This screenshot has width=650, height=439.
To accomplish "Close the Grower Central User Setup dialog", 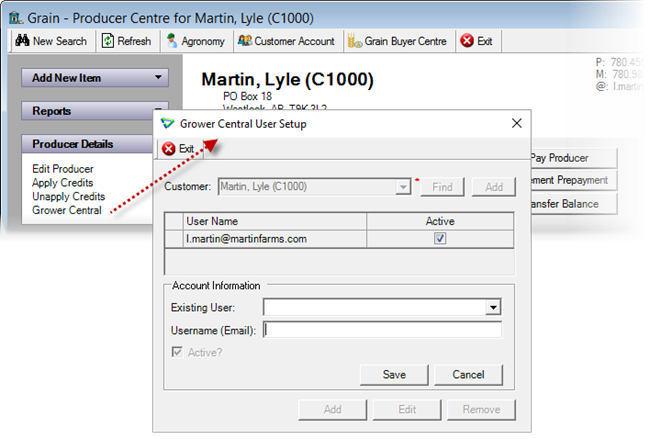I will point(517,123).
